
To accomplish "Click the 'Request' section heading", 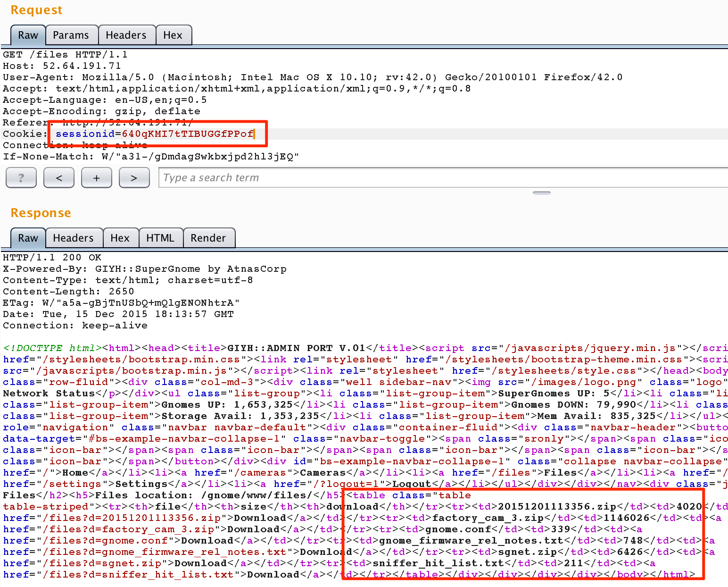I will coord(36,10).
